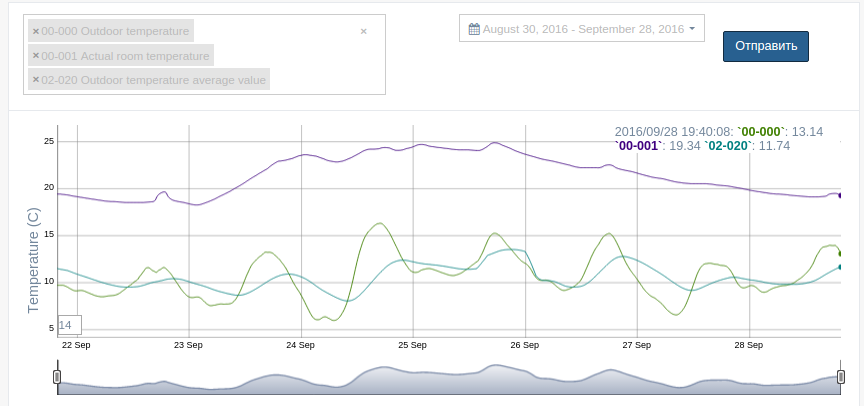Click the calendar icon in date picker
This screenshot has height=406, width=864.
pyautogui.click(x=474, y=29)
